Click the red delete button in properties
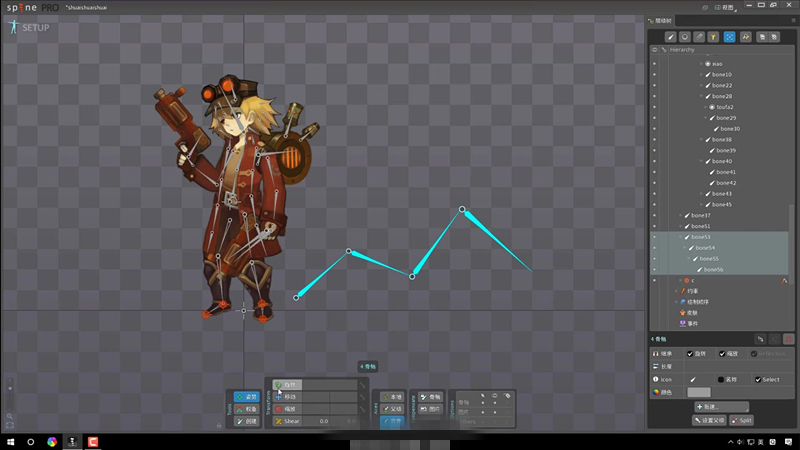 [788, 339]
